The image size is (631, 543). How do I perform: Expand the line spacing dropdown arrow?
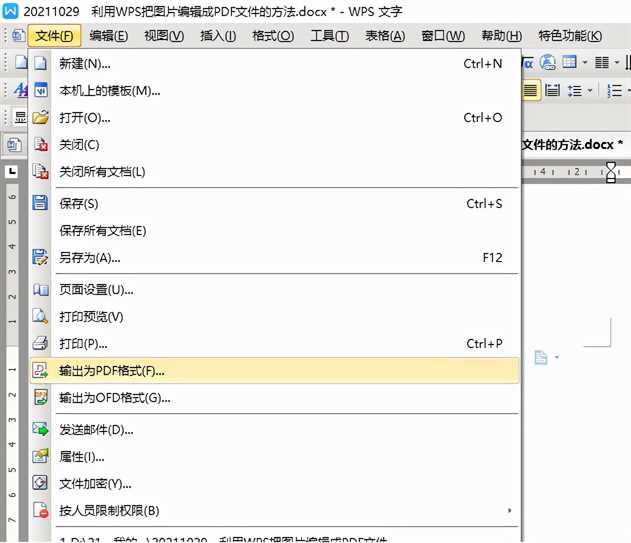(590, 90)
